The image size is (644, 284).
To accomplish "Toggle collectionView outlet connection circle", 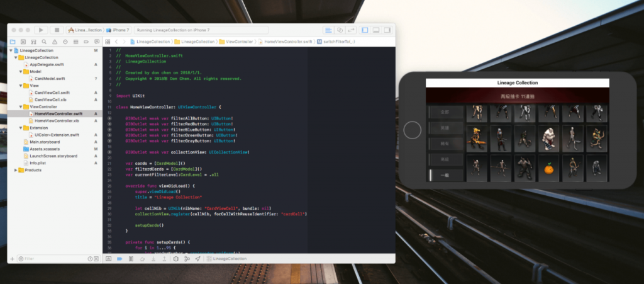I will [x=109, y=152].
